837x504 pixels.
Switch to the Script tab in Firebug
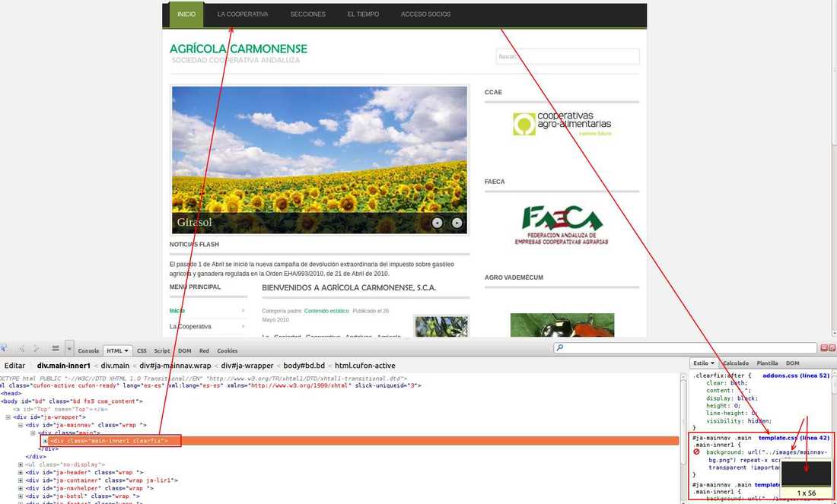[x=162, y=351]
